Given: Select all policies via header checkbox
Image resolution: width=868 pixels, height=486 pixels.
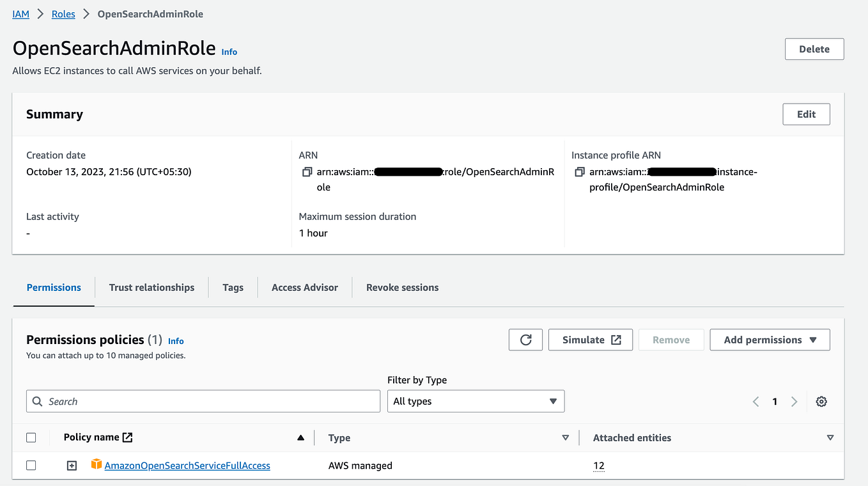Looking at the screenshot, I should [31, 437].
